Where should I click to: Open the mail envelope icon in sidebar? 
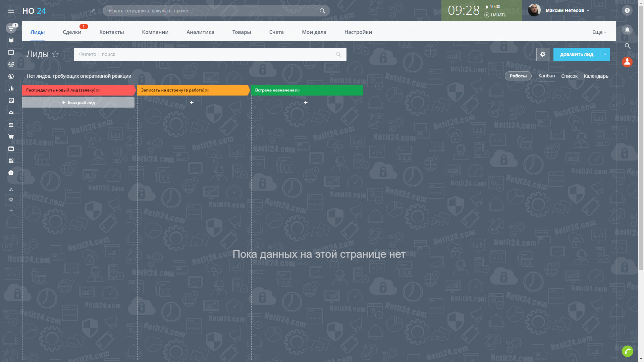point(11,113)
